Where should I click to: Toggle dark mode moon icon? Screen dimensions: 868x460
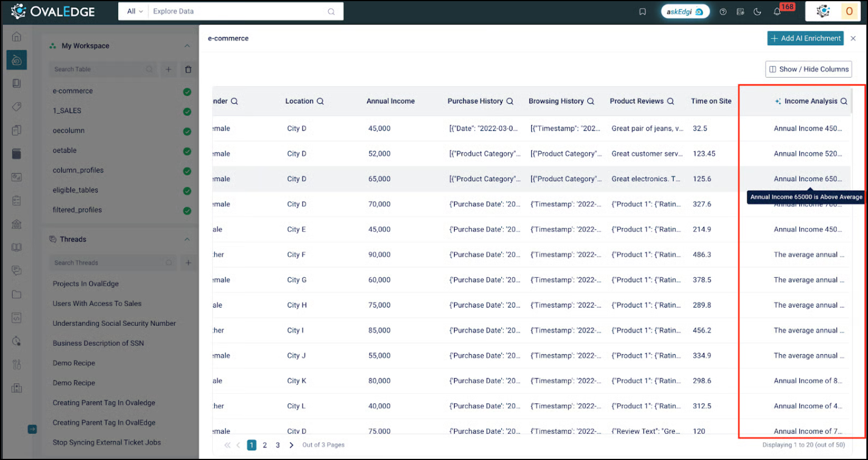758,11
